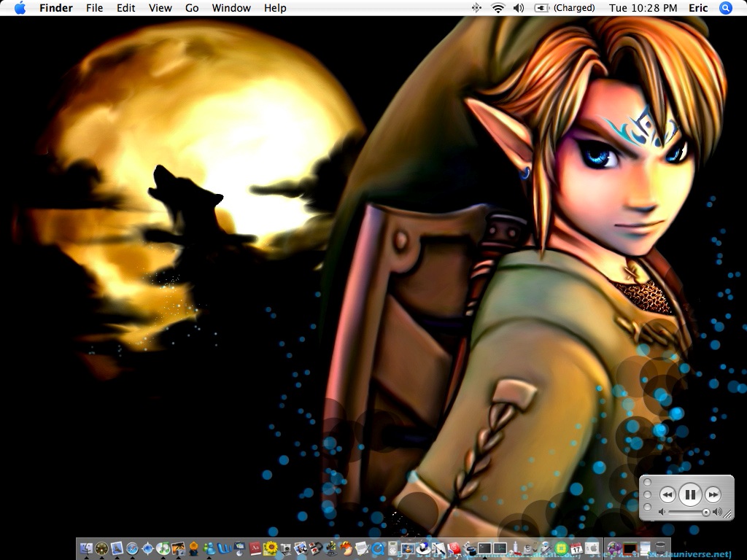Open Keynote podium icon in the dock

[x=239, y=548]
